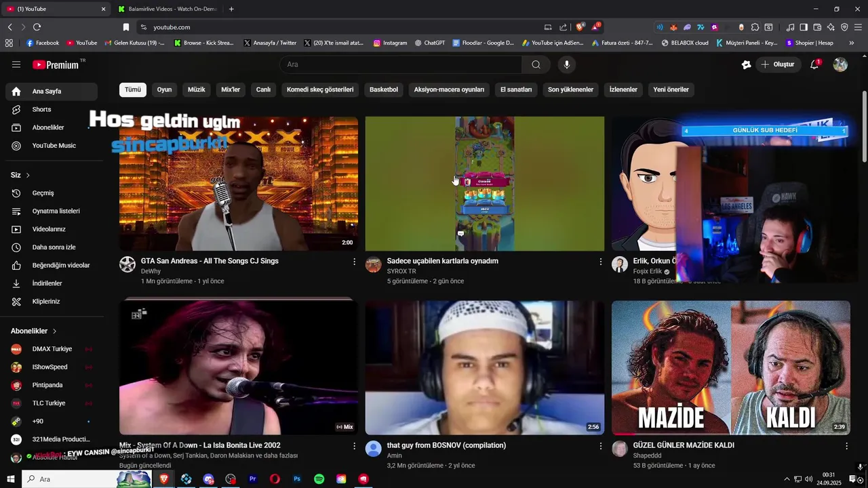
Task: Open Geçmiş watch history
Action: (52, 193)
